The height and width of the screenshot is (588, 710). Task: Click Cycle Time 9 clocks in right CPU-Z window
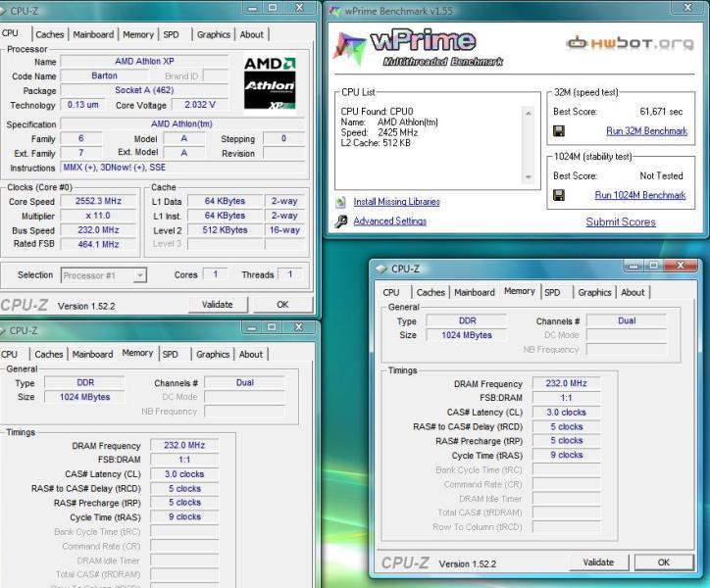[x=566, y=455]
